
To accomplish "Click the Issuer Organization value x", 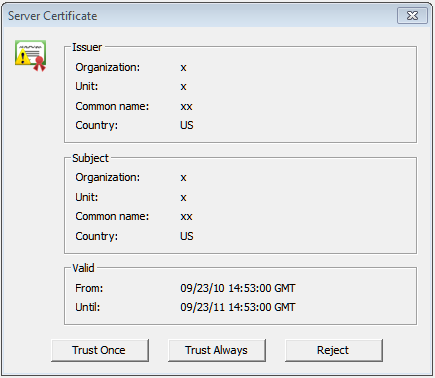I will 183,68.
